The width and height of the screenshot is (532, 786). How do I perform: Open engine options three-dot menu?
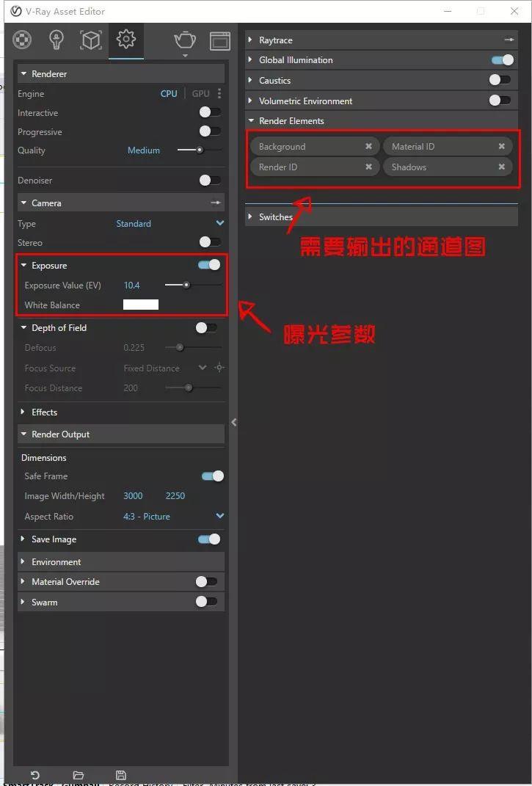tap(219, 94)
